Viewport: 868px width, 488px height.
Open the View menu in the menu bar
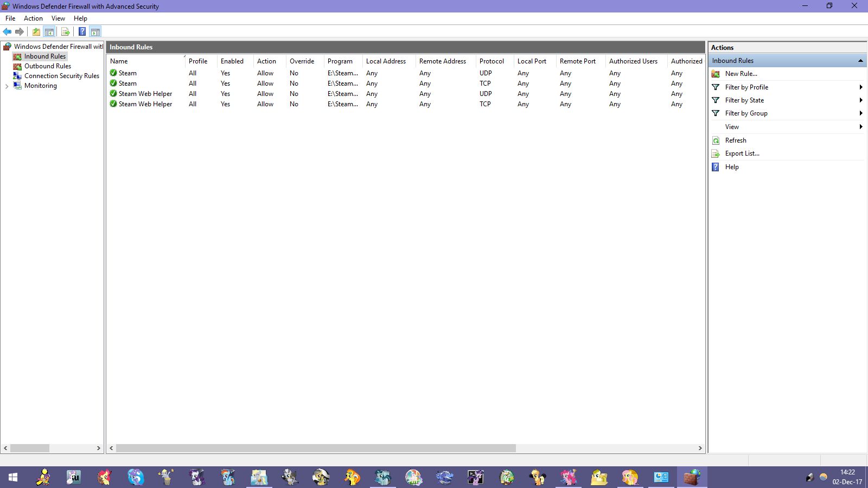click(58, 18)
